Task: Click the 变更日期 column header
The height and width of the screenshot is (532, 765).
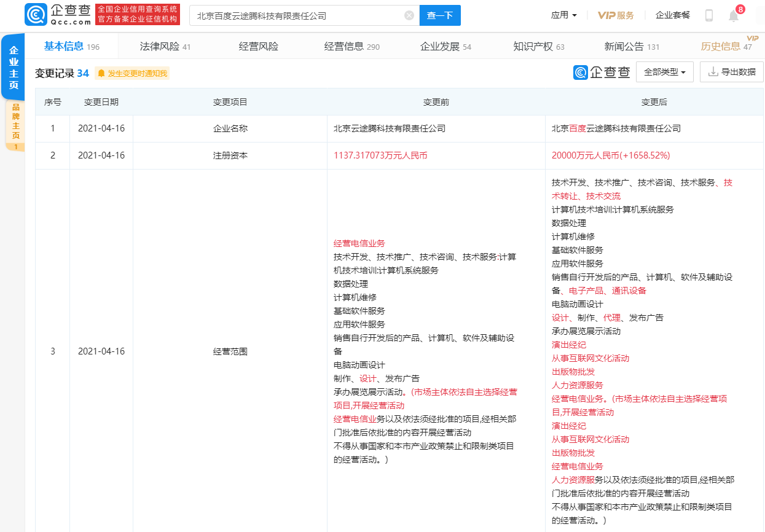Action: 101,102
